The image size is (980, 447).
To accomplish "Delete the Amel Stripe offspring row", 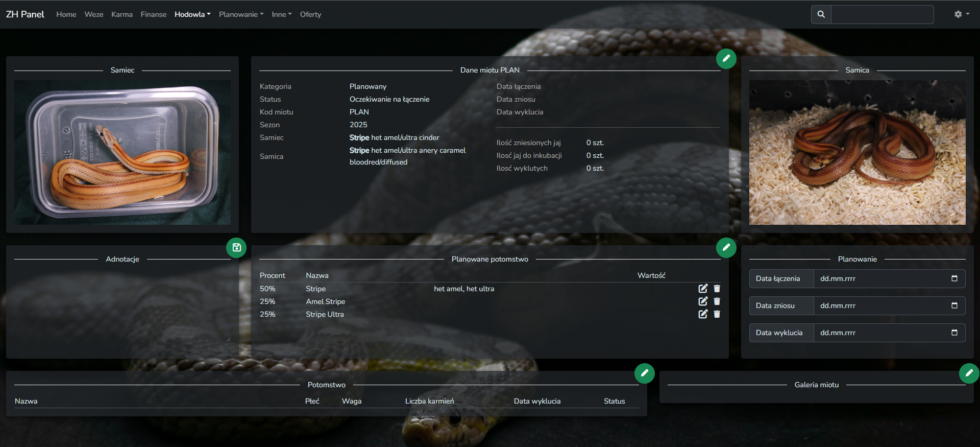I will click(x=717, y=301).
